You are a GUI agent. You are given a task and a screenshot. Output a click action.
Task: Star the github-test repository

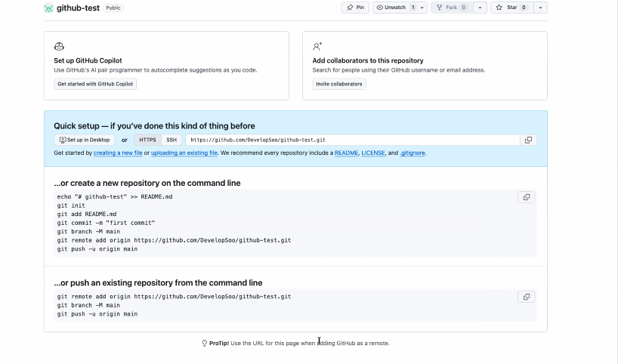pyautogui.click(x=512, y=8)
